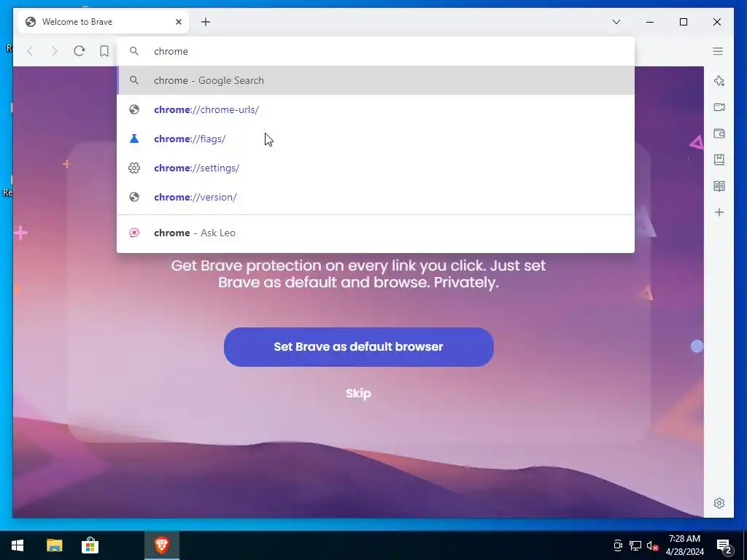The image size is (747, 560).
Task: Click the Meet Now tray icon
Action: (x=618, y=545)
